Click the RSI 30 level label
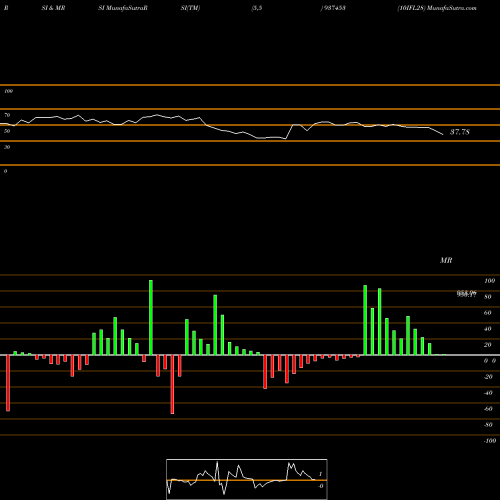Screen dimensions: 500x500 (7, 147)
